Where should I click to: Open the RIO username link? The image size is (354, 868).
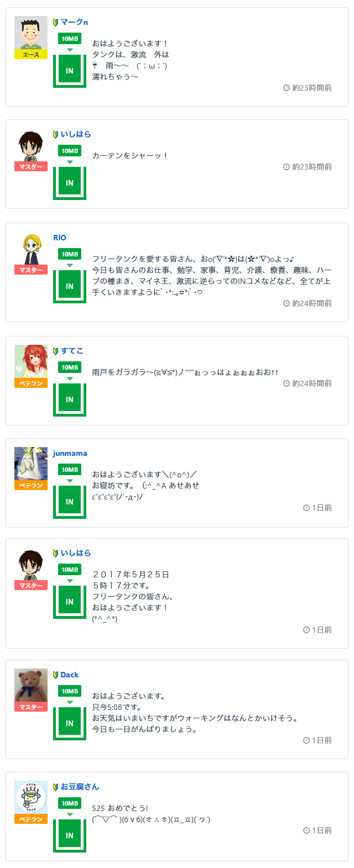[x=60, y=238]
